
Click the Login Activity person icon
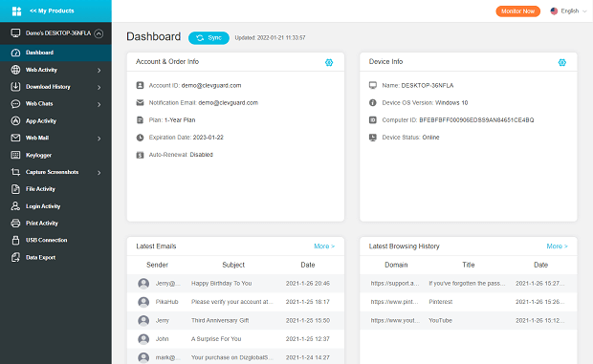click(15, 206)
